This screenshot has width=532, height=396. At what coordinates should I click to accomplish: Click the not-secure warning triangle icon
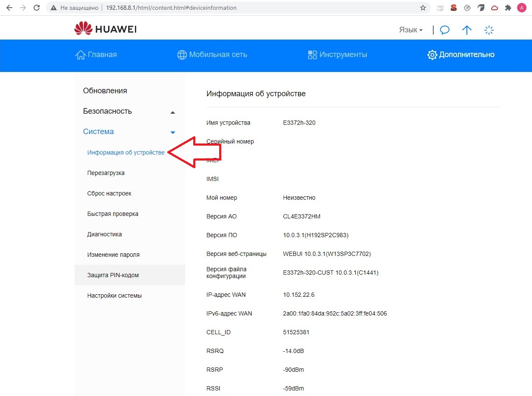coord(54,8)
